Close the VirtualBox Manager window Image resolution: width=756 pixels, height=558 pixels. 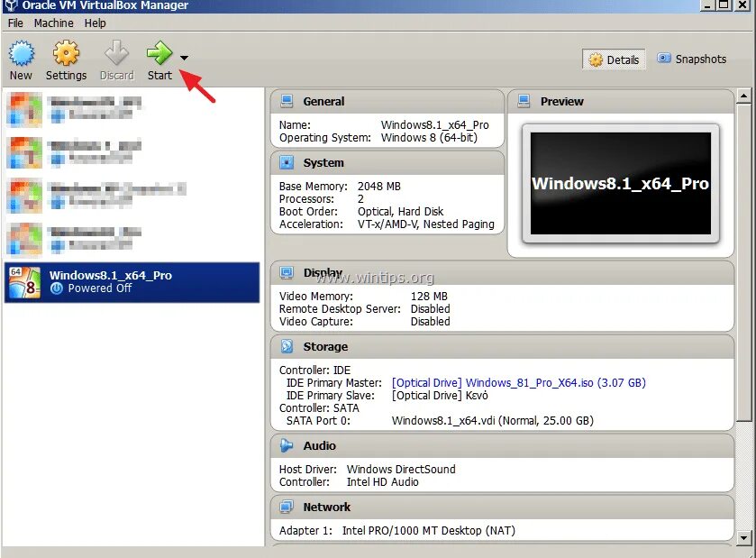point(742,5)
